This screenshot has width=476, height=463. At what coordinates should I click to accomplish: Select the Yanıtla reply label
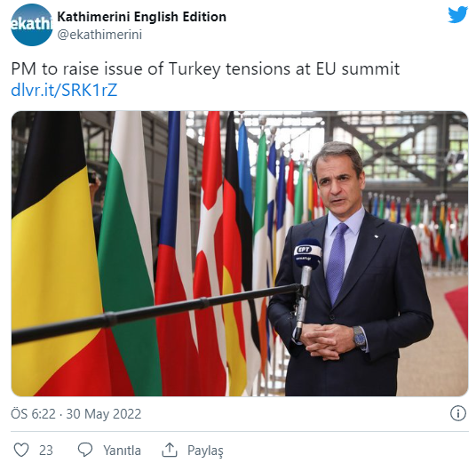pyautogui.click(x=122, y=451)
